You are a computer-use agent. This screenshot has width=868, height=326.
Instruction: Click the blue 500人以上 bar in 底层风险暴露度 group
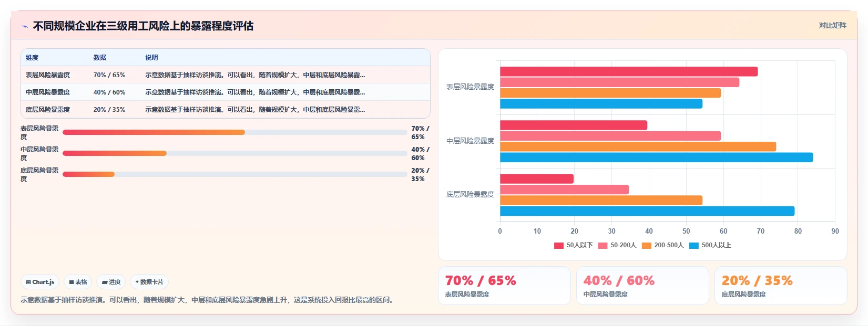pyautogui.click(x=647, y=211)
